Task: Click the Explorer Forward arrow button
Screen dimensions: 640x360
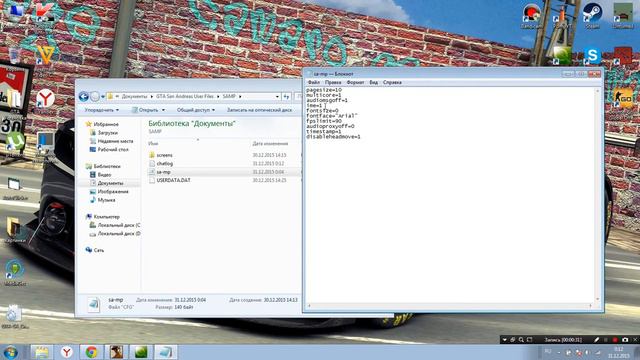Action: click(95, 97)
